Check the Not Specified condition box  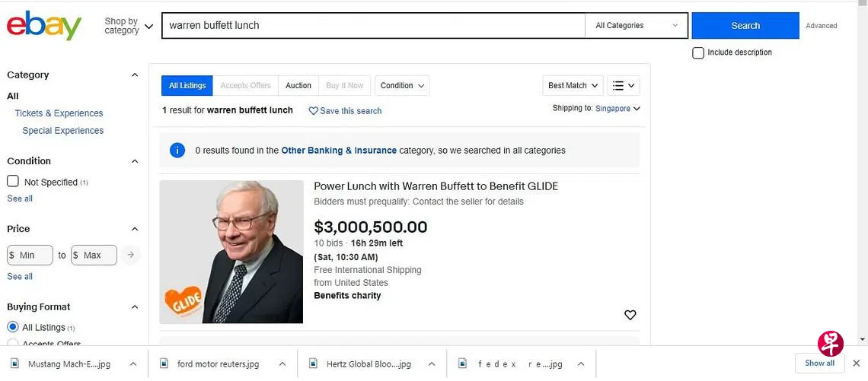13,182
